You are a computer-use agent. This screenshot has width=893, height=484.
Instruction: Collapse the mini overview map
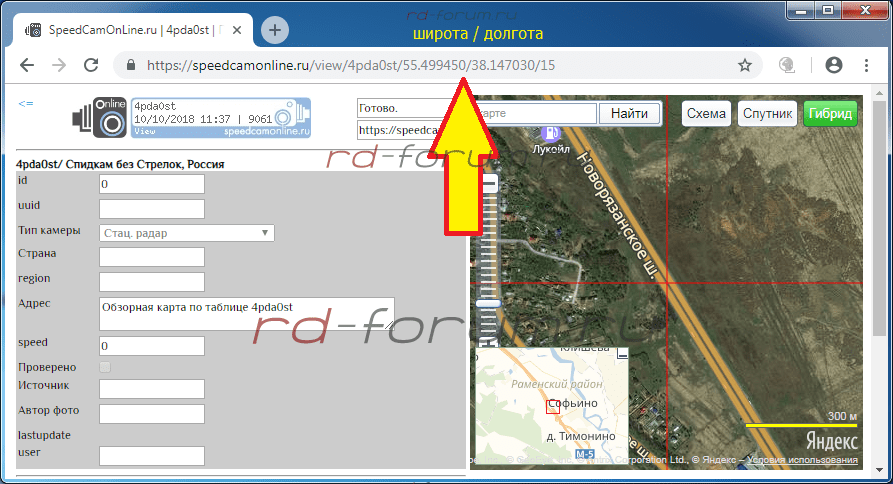click(x=622, y=354)
